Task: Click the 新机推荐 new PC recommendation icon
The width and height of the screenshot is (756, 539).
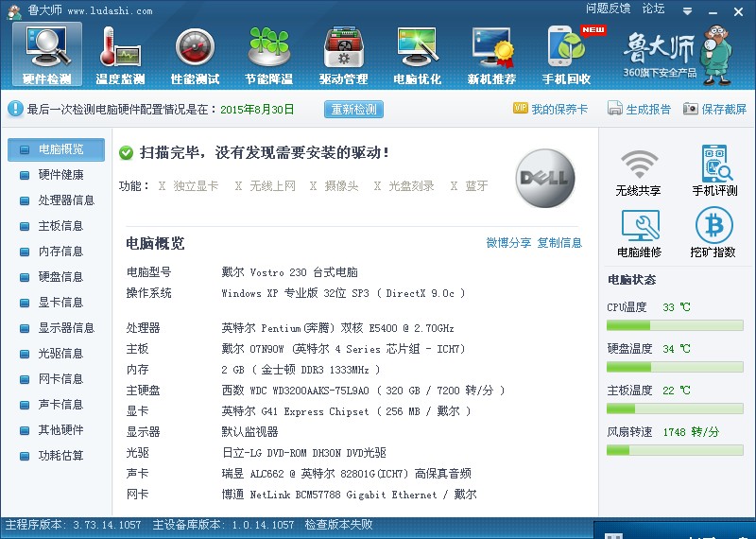Action: click(491, 54)
